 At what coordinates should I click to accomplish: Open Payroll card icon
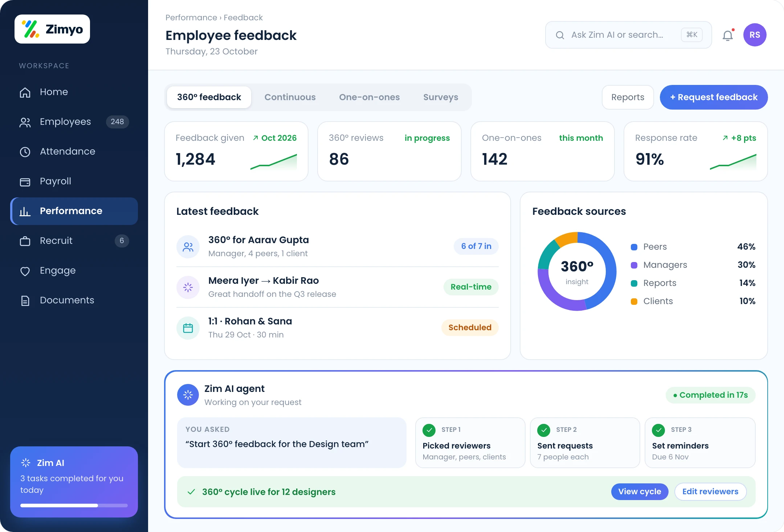click(x=25, y=181)
